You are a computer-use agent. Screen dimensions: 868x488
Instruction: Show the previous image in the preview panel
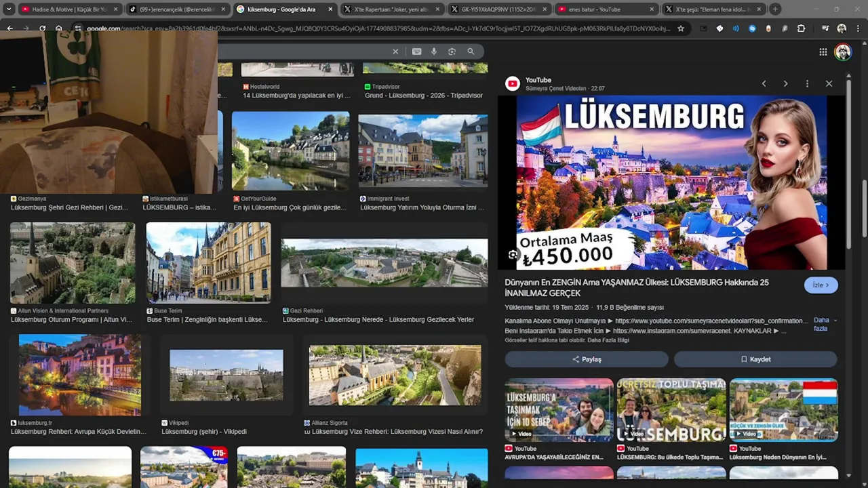point(764,83)
